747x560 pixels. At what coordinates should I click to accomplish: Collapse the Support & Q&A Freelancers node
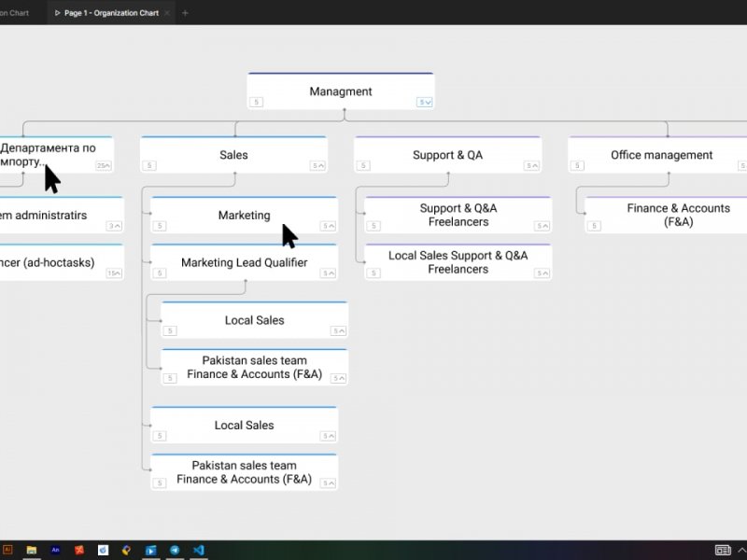(543, 226)
